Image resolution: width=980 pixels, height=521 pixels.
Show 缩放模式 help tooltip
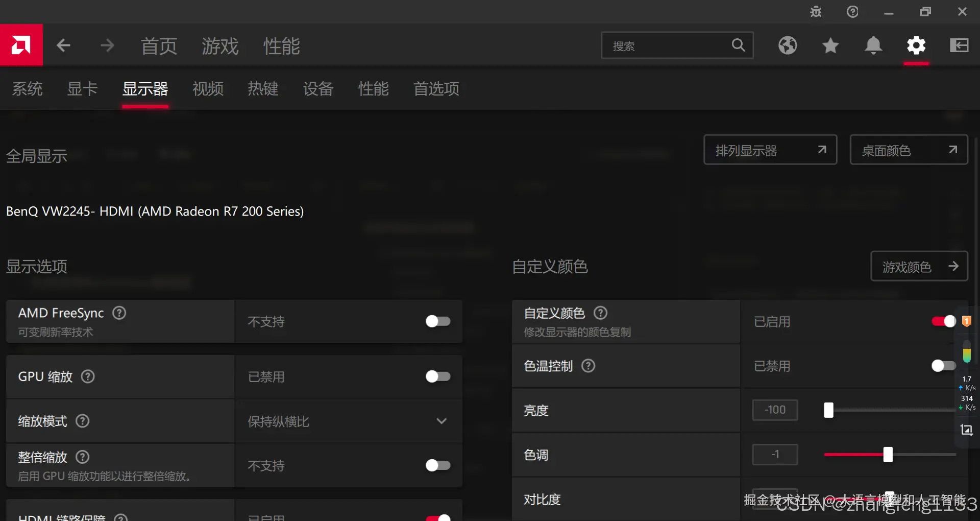coord(82,421)
